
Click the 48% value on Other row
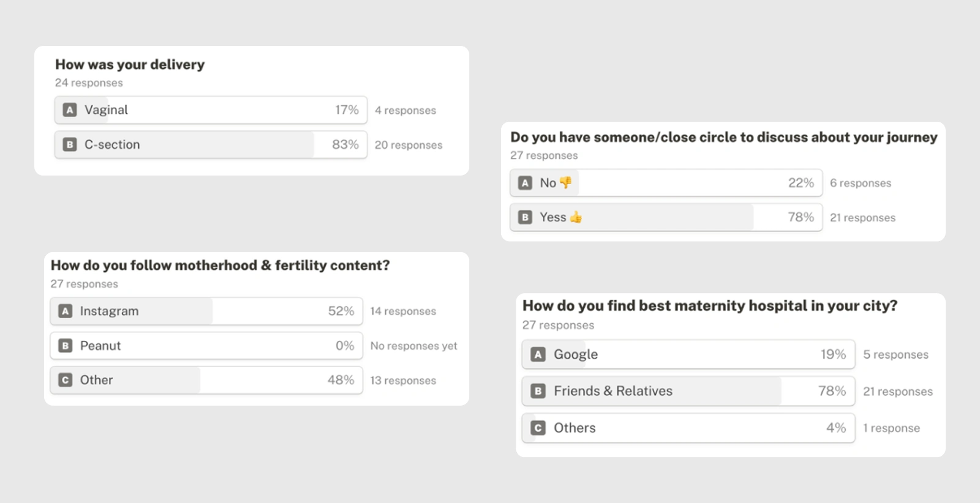[x=341, y=380]
